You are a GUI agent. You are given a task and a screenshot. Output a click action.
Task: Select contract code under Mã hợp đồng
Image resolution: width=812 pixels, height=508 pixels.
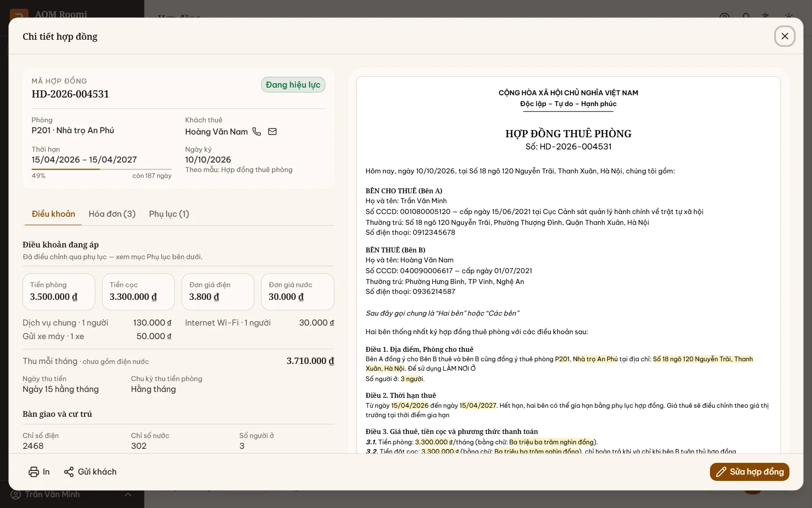(x=70, y=94)
